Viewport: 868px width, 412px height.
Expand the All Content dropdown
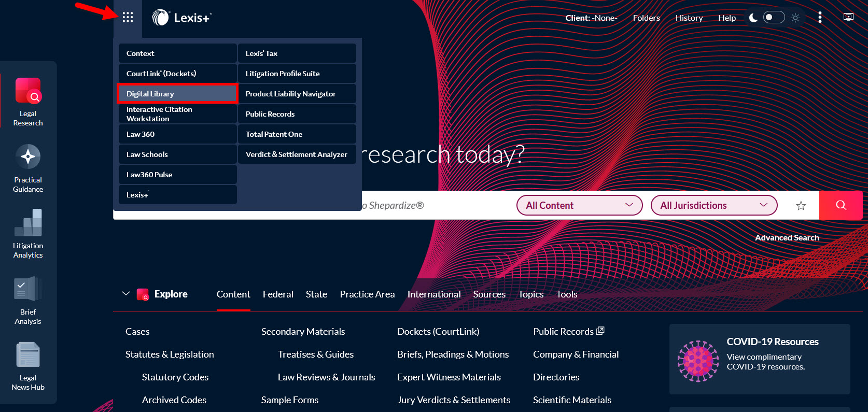click(x=579, y=205)
